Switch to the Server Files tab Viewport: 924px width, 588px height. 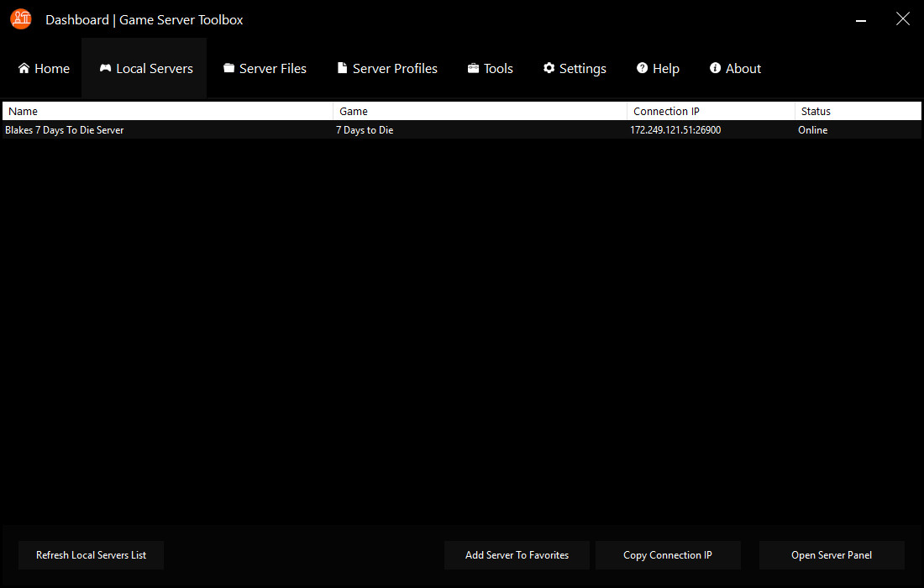(265, 68)
